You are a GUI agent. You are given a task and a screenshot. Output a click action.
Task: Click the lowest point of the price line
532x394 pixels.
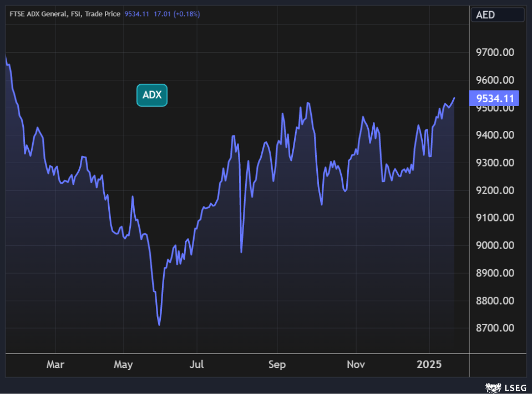[159, 325]
